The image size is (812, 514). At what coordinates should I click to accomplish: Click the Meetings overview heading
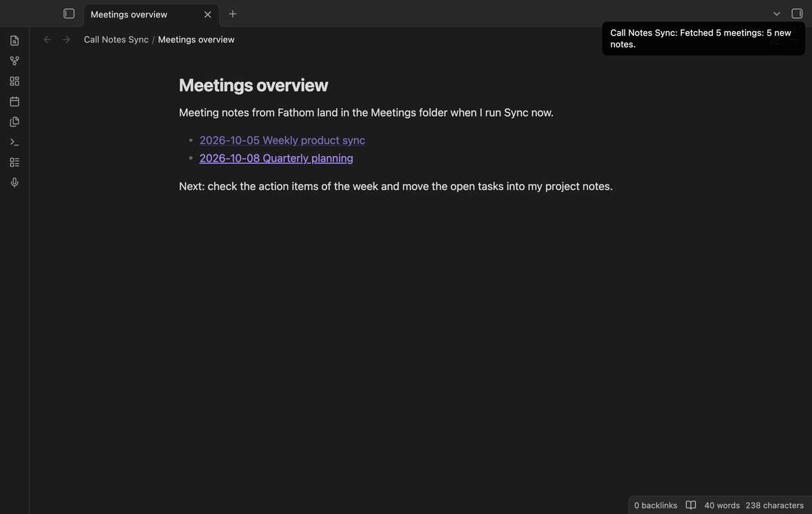(x=254, y=85)
